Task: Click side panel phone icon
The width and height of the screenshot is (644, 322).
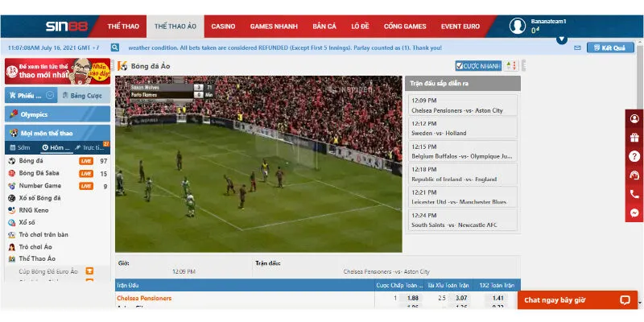Action: 634,194
